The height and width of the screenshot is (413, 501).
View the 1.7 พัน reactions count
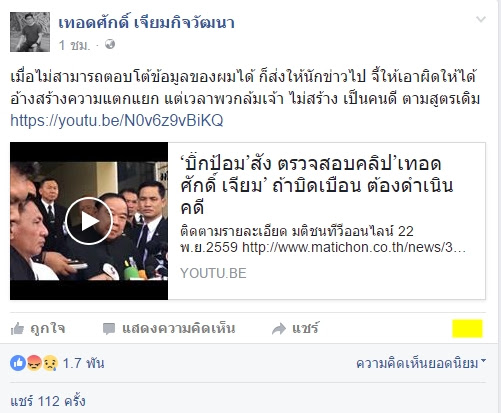(83, 363)
